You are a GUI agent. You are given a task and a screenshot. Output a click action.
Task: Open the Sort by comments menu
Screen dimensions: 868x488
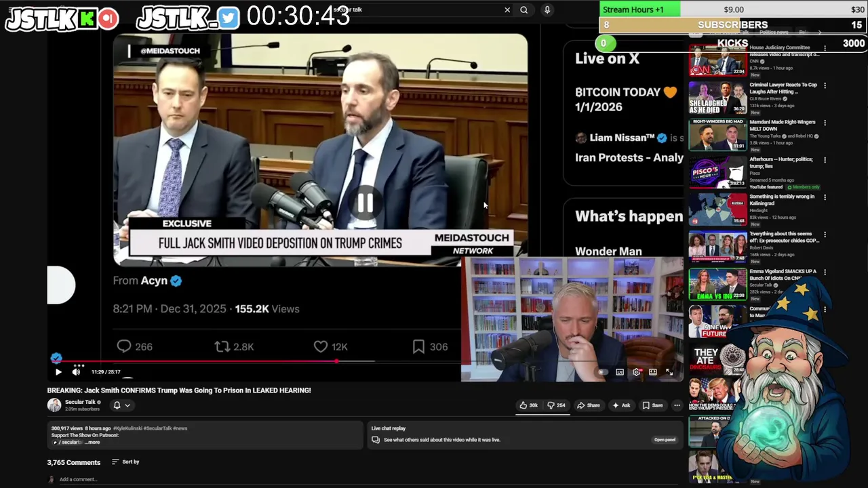point(125,462)
